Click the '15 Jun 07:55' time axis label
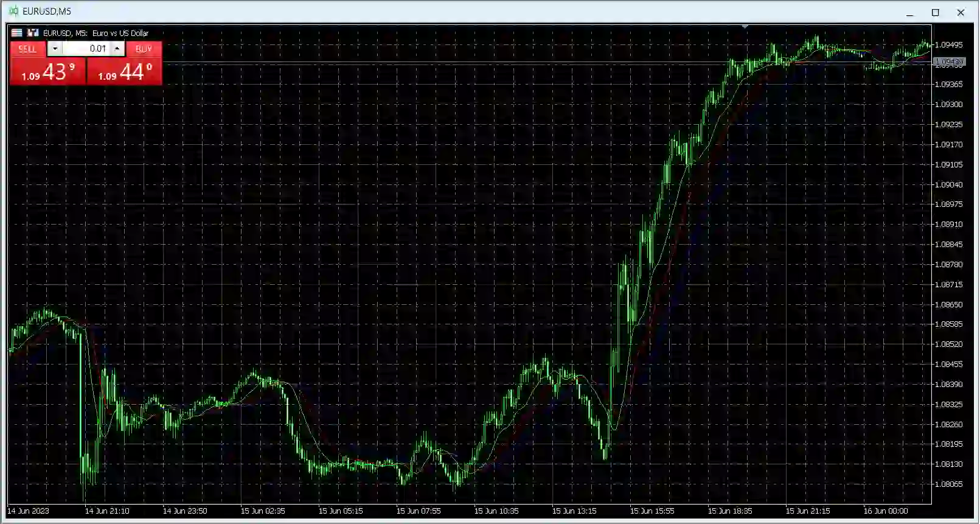The height and width of the screenshot is (524, 980). tap(419, 511)
